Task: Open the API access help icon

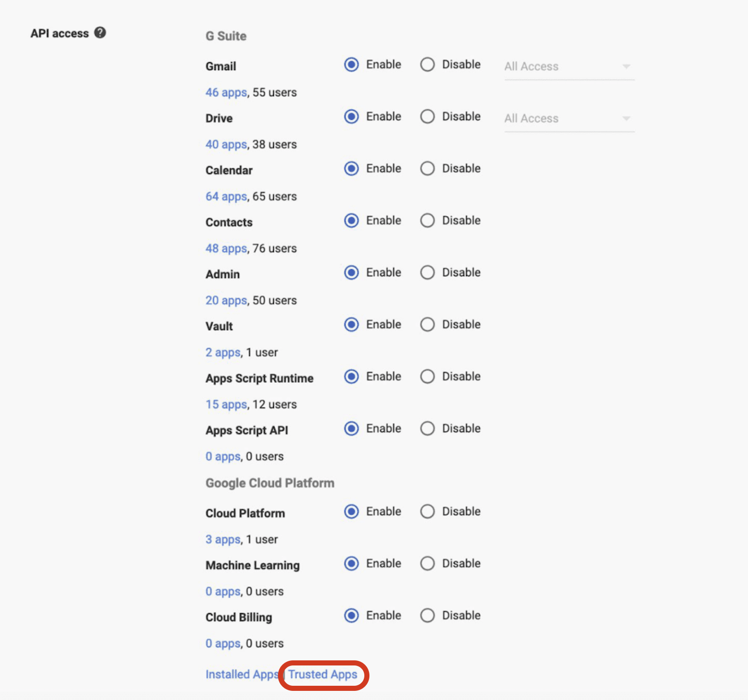Action: coord(100,33)
